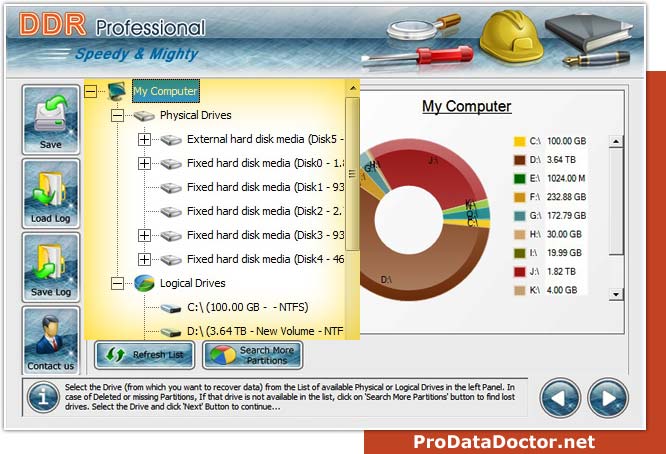666x454 pixels.
Task: Collapse the Logical Drives node
Action: pos(117,283)
